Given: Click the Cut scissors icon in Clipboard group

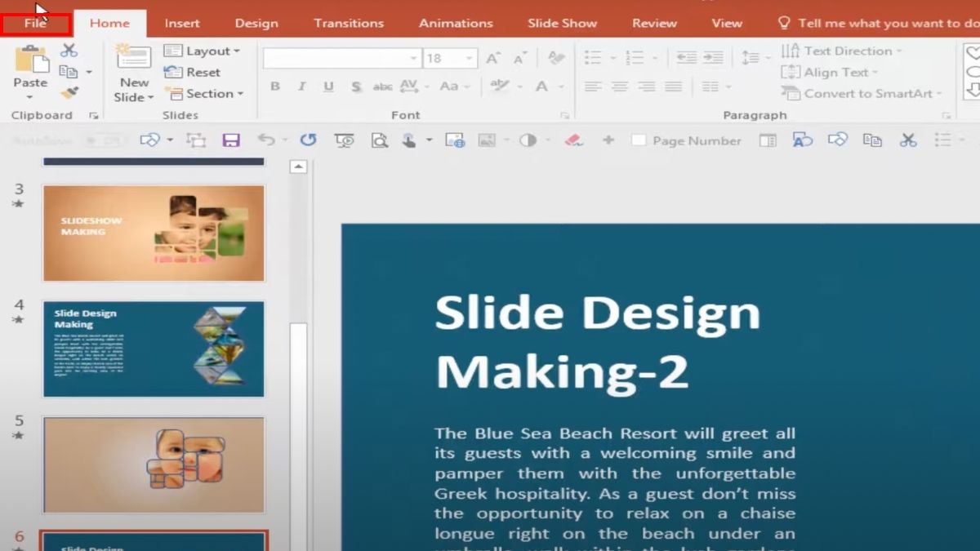Looking at the screenshot, I should coord(69,51).
